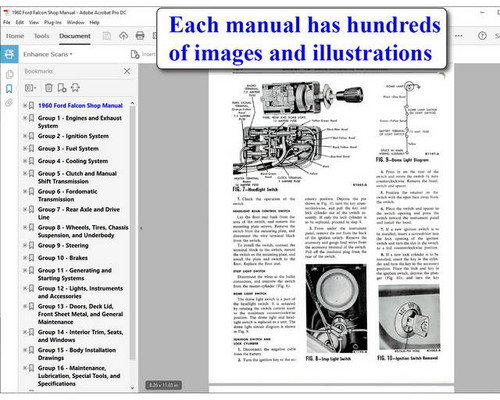Screen dimensions: 500x400
Task: Expand the Group 10 - Brakes bookmark
Action: pos(25,258)
